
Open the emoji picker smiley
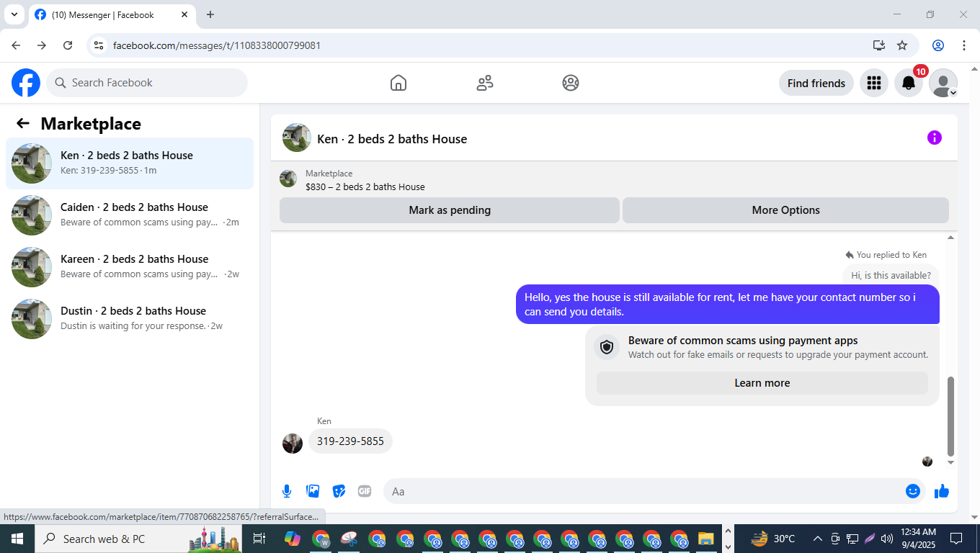(x=913, y=491)
